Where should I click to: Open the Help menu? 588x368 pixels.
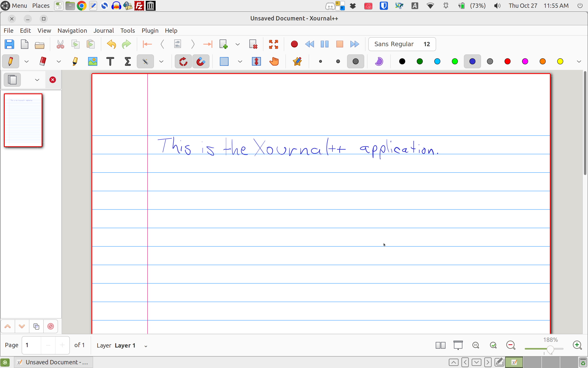pos(171,31)
